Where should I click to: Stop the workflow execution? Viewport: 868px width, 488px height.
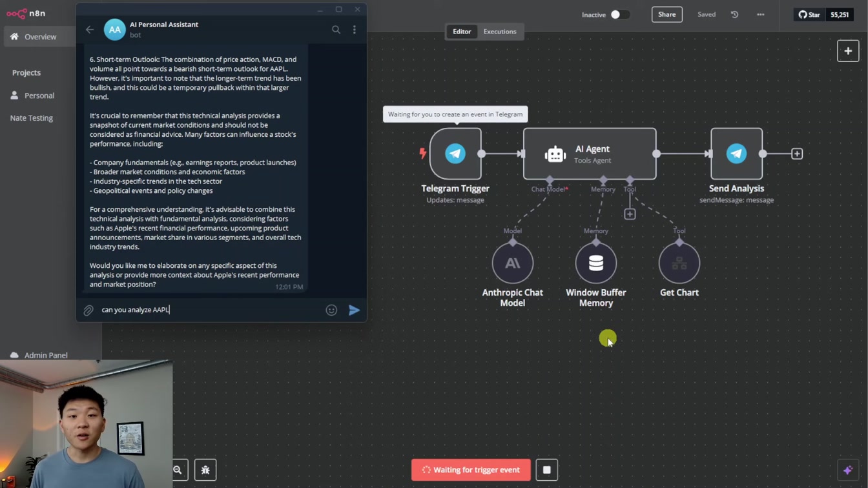click(546, 470)
